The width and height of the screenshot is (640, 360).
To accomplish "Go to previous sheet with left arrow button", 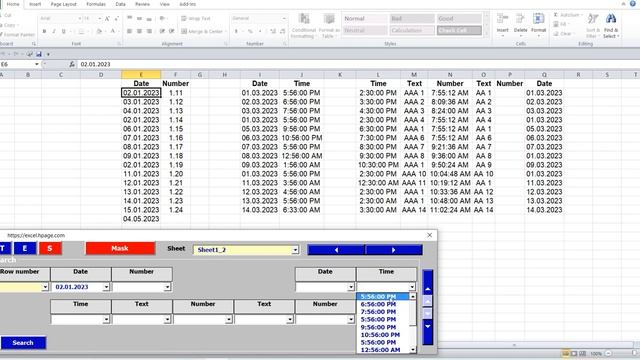I will pyautogui.click(x=336, y=250).
